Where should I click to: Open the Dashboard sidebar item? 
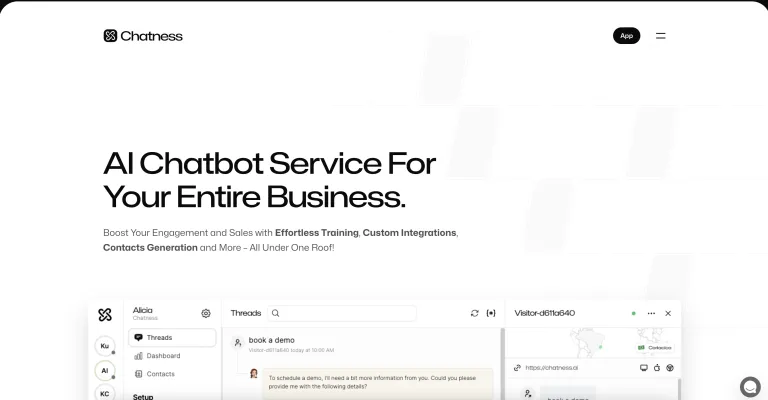tap(163, 356)
